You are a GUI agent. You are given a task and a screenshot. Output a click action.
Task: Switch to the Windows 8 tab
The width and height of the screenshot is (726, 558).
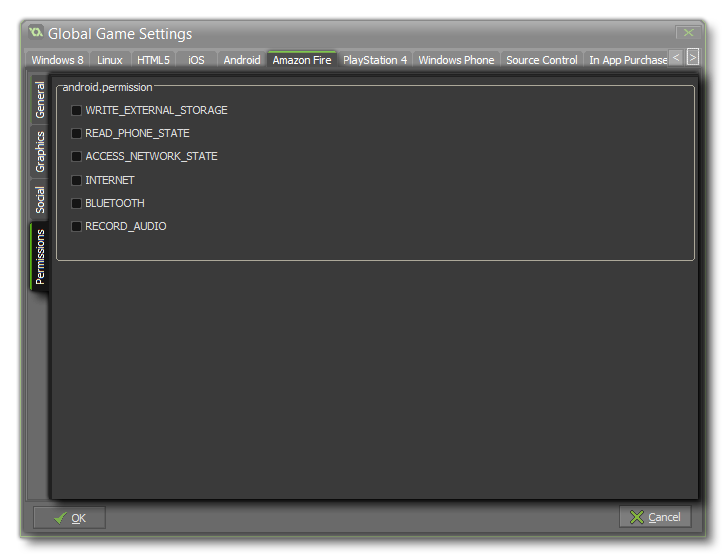click(x=57, y=60)
